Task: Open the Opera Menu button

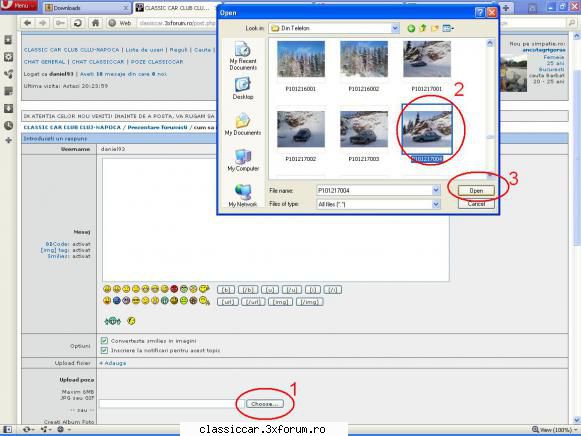Action: (x=19, y=5)
